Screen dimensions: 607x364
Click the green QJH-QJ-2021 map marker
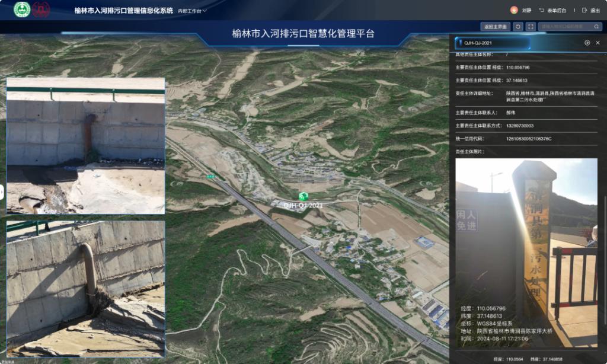point(303,196)
